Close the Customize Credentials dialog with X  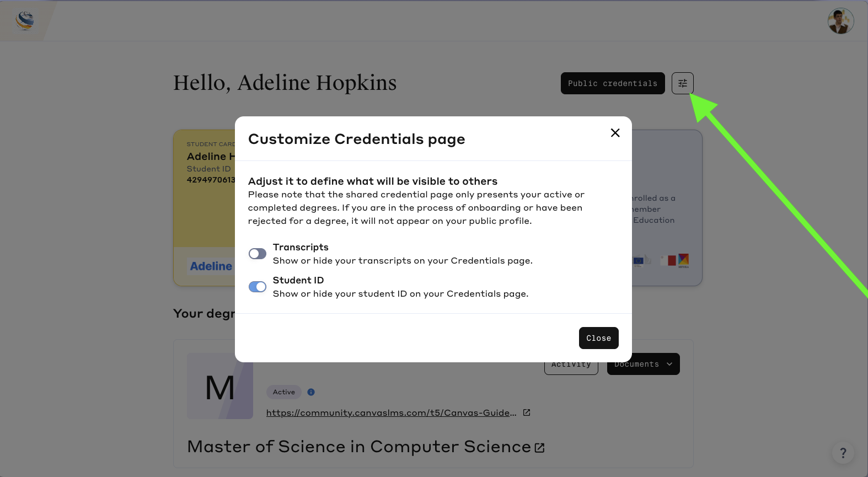(615, 133)
